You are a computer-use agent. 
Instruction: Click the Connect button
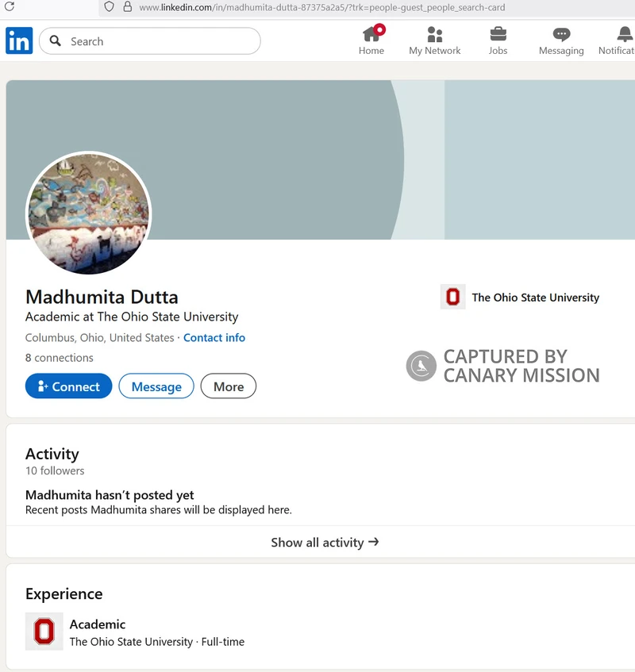(68, 386)
